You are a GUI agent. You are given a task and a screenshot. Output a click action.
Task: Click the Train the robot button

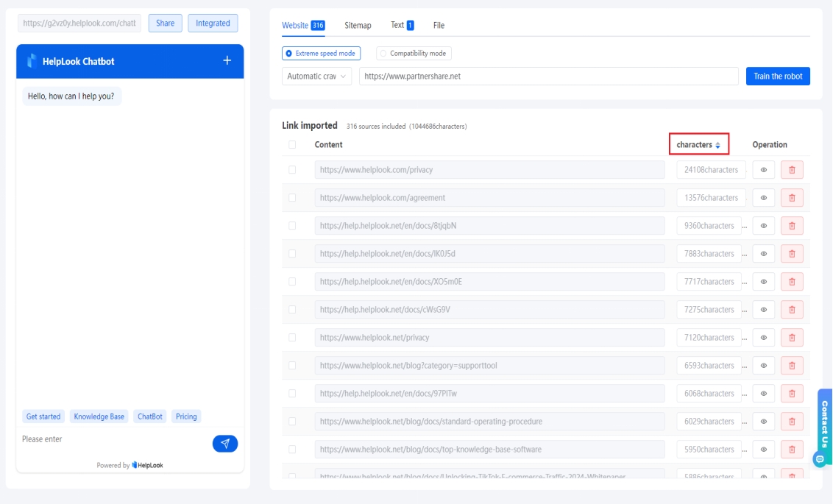coord(778,76)
